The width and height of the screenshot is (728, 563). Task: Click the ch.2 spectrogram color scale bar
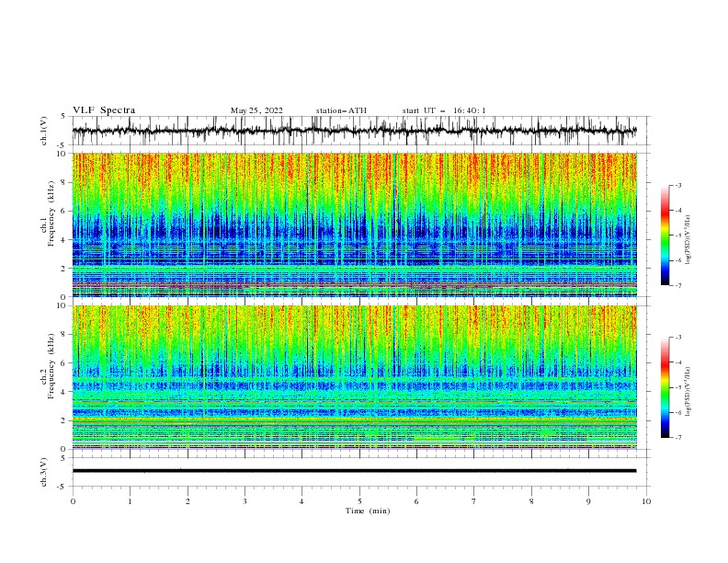click(x=665, y=387)
